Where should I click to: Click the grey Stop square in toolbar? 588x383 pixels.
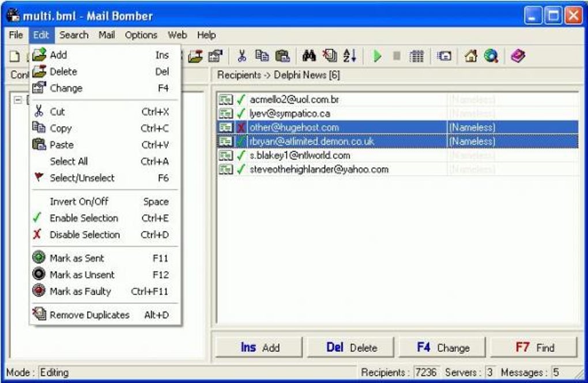click(x=397, y=56)
